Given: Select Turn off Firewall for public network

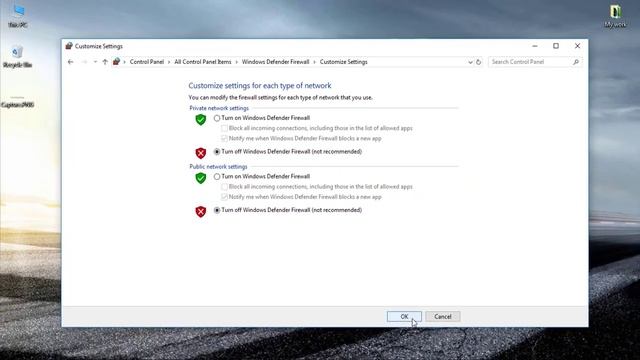Looking at the screenshot, I should (x=217, y=210).
